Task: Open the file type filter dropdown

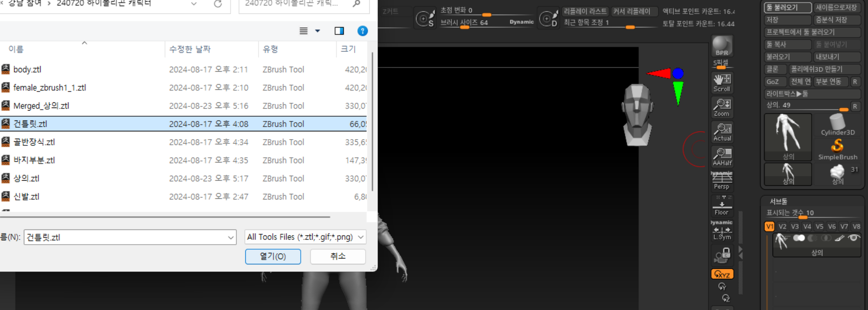Action: (x=305, y=237)
